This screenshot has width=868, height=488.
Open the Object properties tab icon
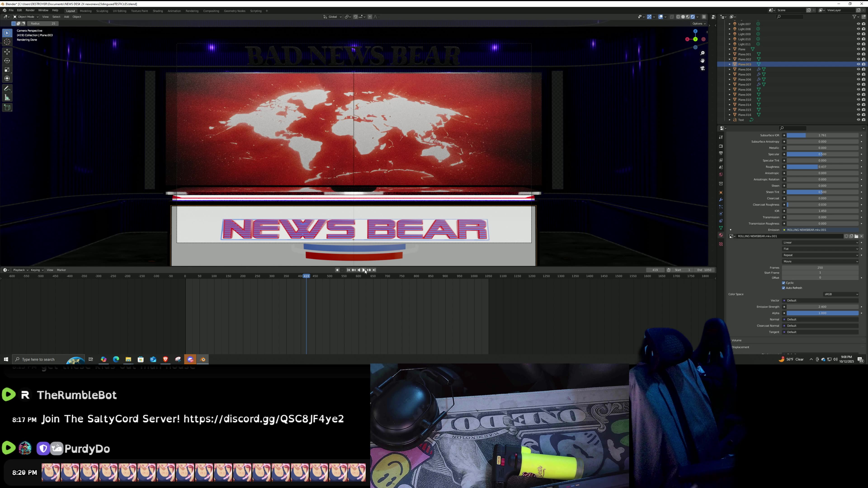point(721,193)
